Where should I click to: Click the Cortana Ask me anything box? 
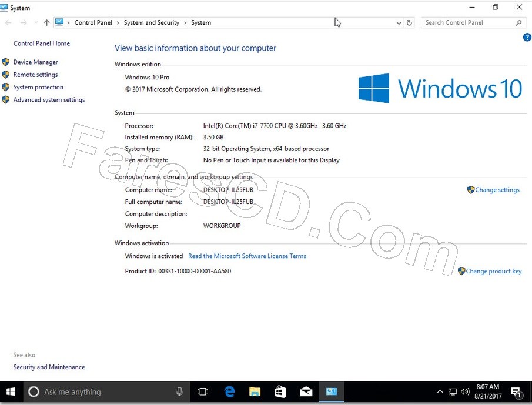click(x=106, y=392)
